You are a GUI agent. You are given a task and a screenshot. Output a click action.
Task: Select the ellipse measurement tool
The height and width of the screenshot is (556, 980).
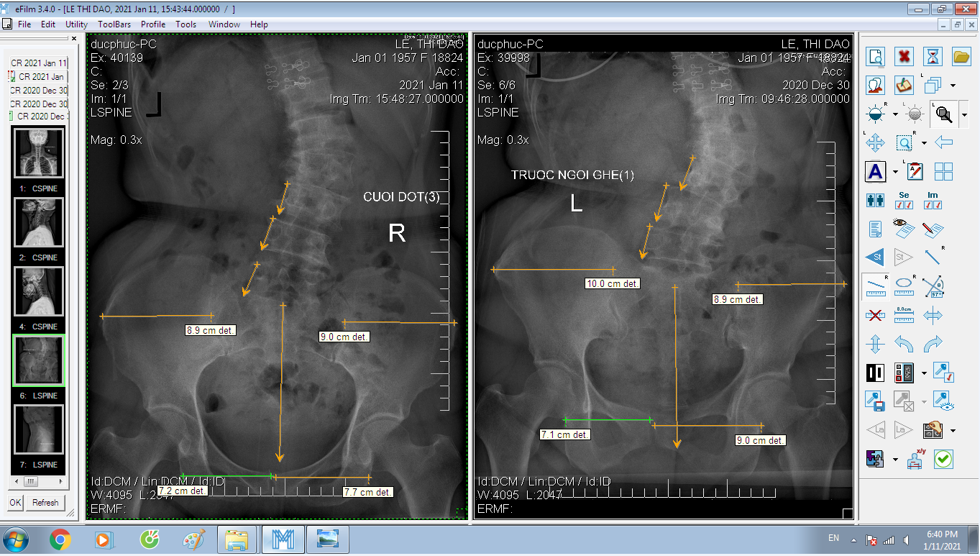tap(904, 286)
